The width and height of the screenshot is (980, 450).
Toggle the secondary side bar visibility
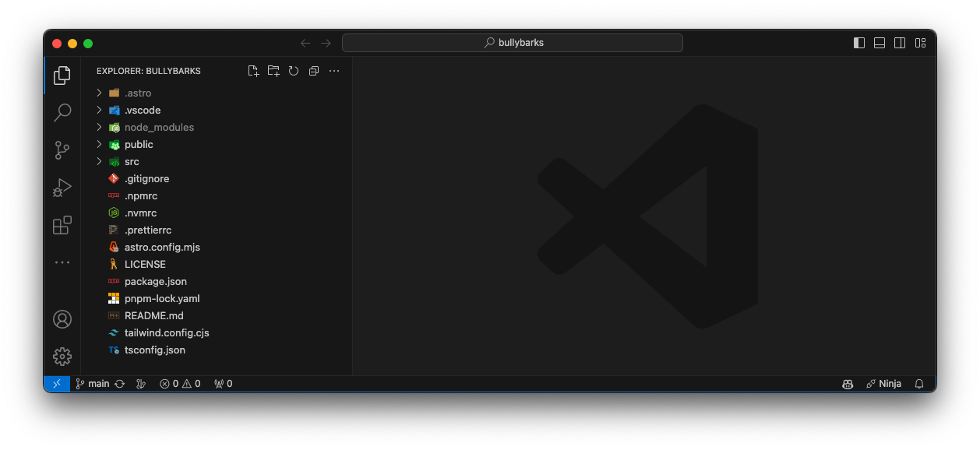(x=900, y=43)
